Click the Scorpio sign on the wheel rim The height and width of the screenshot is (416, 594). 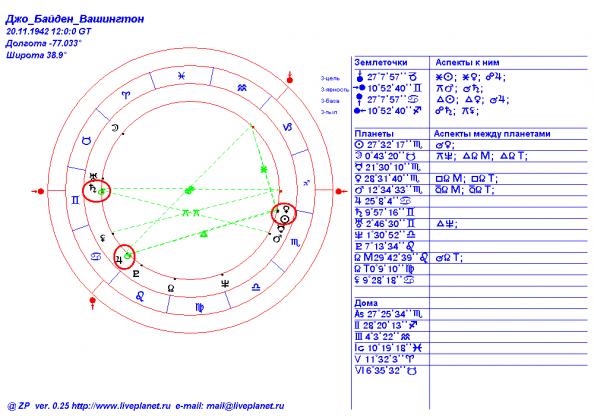(295, 243)
